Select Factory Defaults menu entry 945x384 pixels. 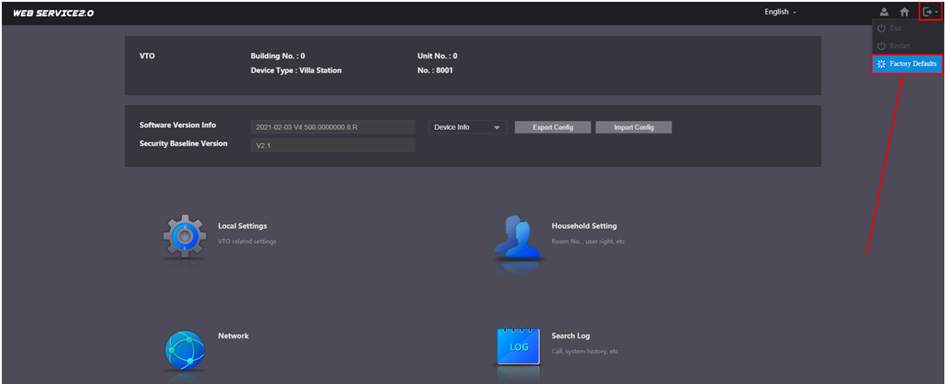tap(907, 64)
